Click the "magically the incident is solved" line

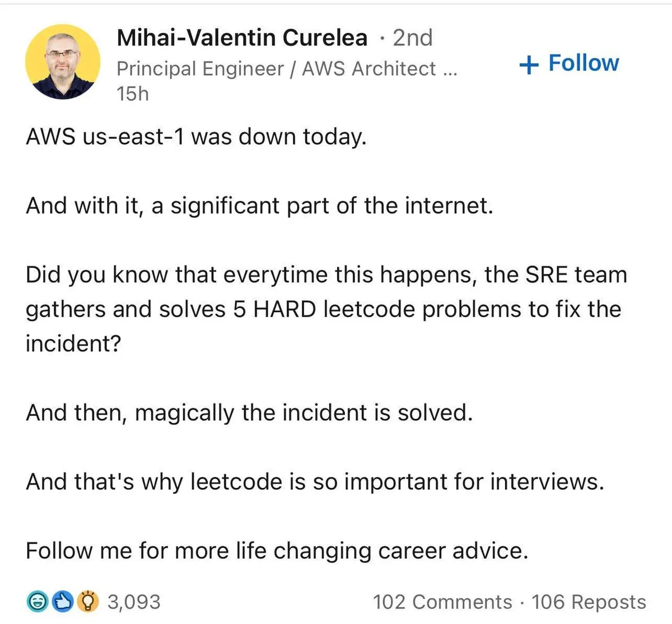(x=249, y=413)
